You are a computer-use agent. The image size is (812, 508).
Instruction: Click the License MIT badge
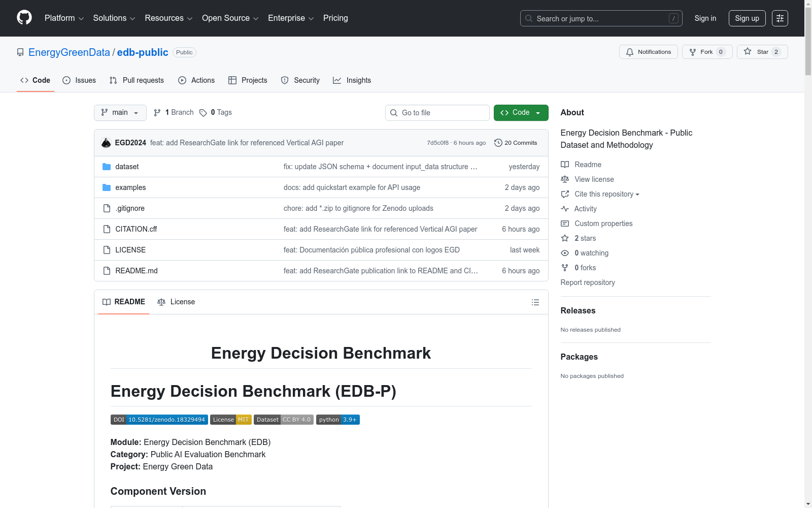231,420
